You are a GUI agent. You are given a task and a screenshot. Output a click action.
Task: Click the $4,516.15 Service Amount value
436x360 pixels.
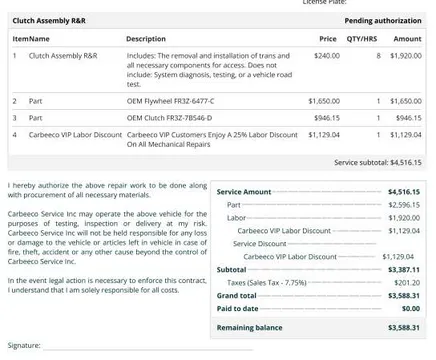[404, 192]
